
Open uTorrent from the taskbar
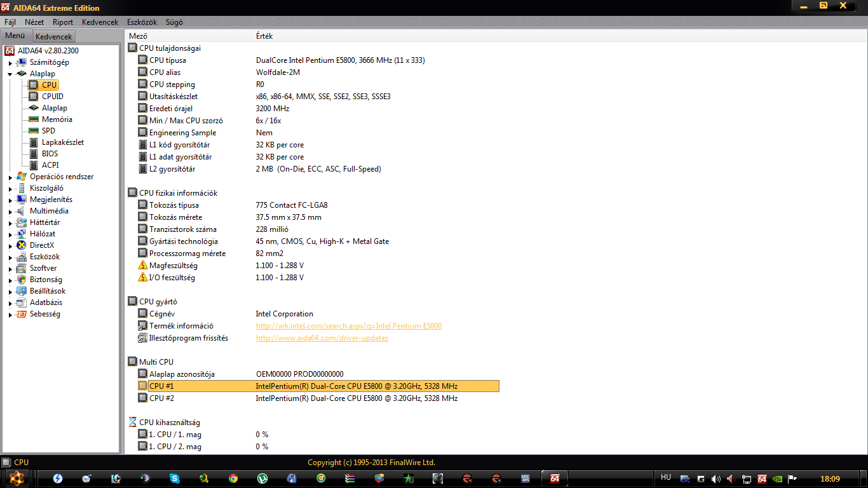(x=262, y=478)
